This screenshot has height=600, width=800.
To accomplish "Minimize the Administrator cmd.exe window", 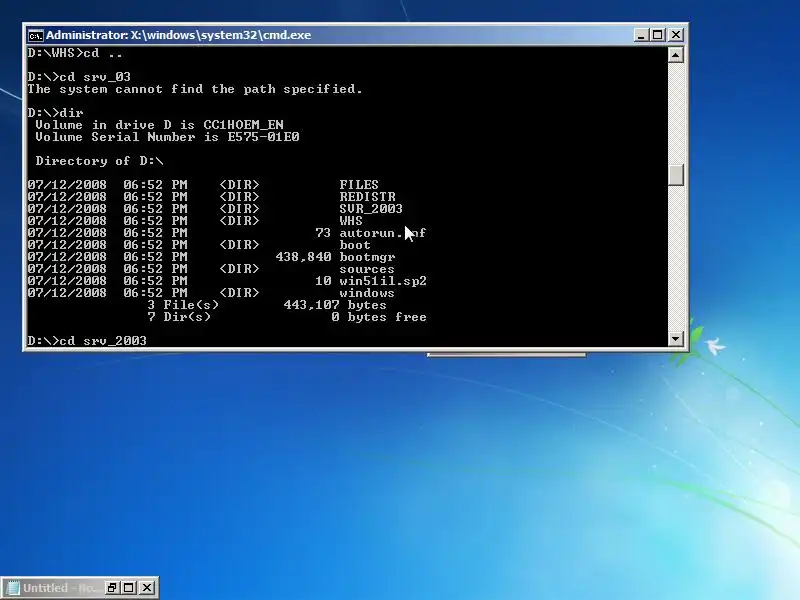I will click(x=641, y=35).
